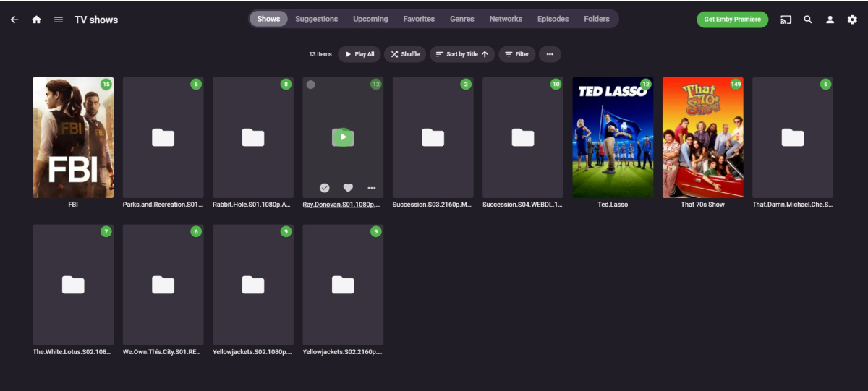The width and height of the screenshot is (868, 391).
Task: Click Get Emby Premiere button
Action: click(x=732, y=20)
